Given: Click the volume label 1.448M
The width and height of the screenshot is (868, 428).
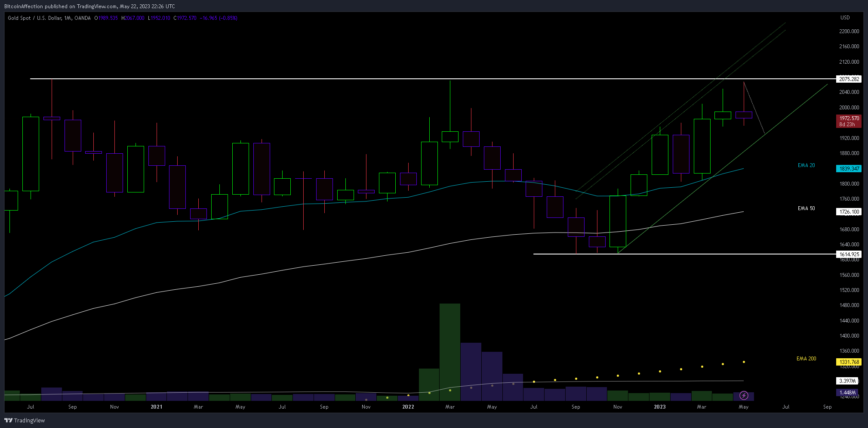Looking at the screenshot, I should click(x=847, y=392).
